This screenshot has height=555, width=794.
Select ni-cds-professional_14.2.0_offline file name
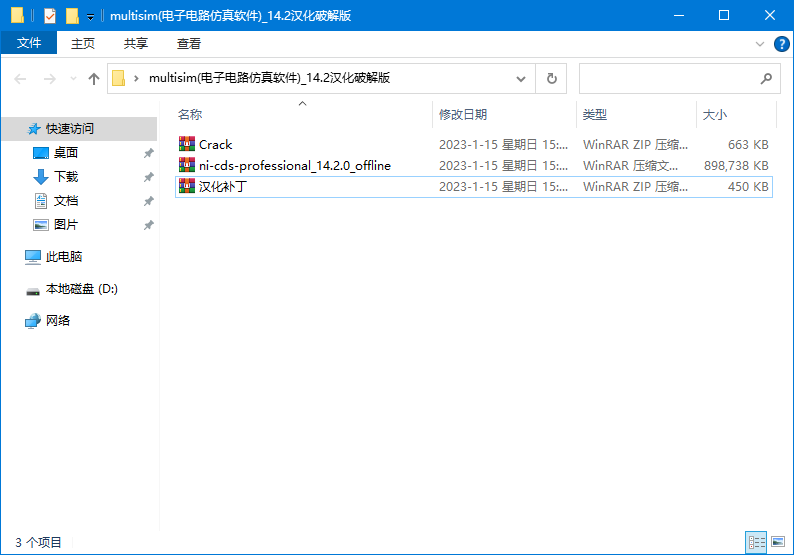[x=295, y=166]
